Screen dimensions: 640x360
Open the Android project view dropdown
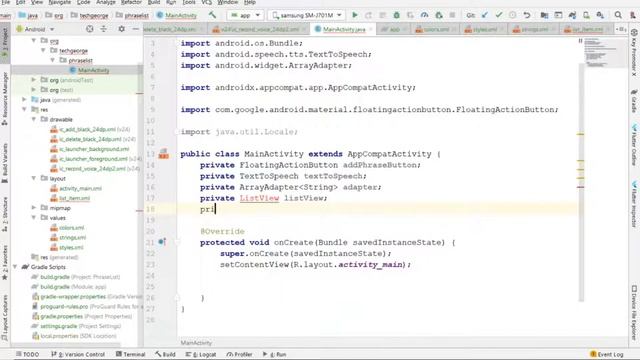35,29
